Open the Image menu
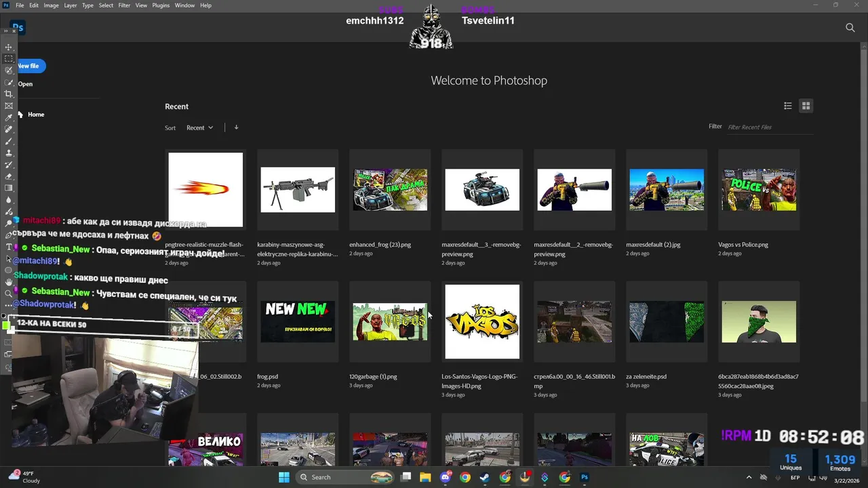This screenshot has height=488, width=868. pos(52,5)
